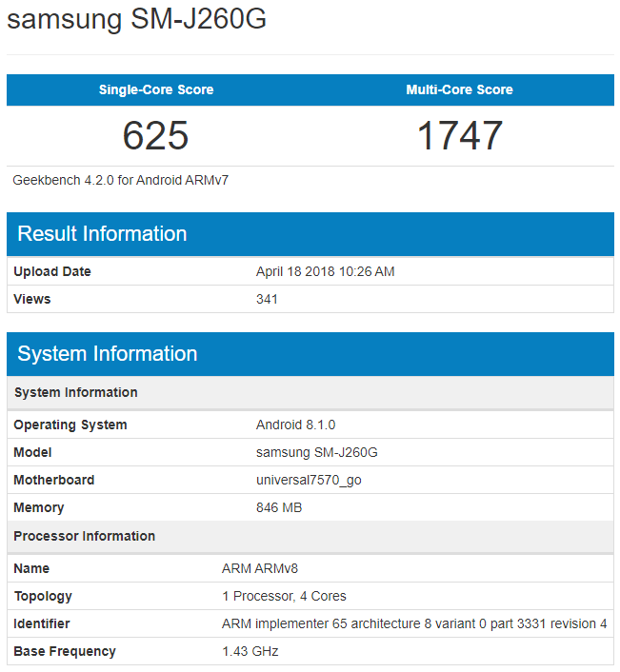Viewport: 620px width, 672px height.
Task: Click the gray System Information subheader row
Action: coord(310,392)
